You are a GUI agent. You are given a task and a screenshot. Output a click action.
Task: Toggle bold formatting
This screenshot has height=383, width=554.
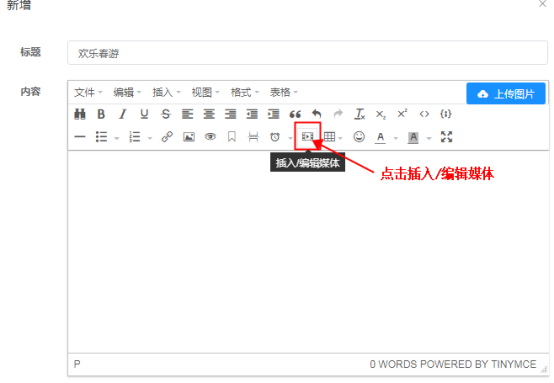(x=101, y=114)
